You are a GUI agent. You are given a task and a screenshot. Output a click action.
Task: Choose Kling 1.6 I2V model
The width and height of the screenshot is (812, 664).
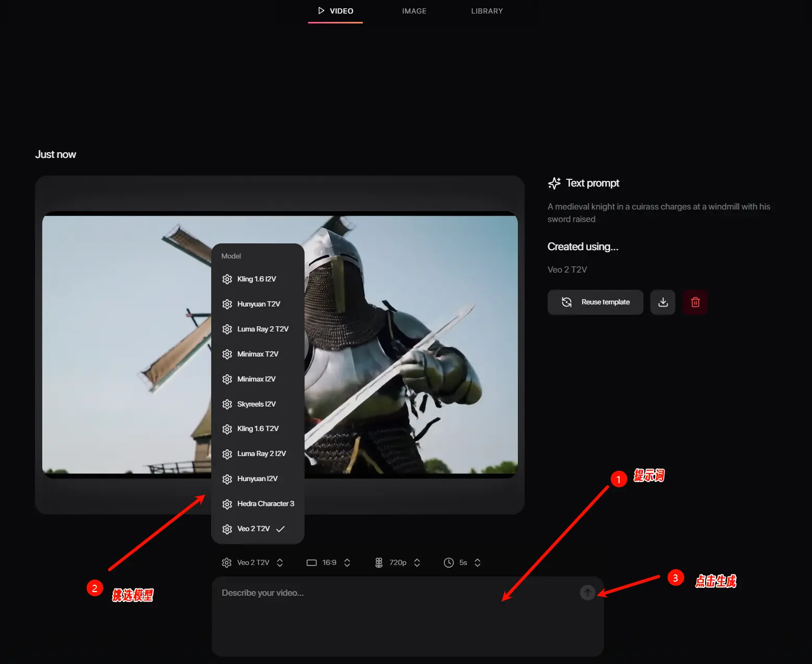257,279
